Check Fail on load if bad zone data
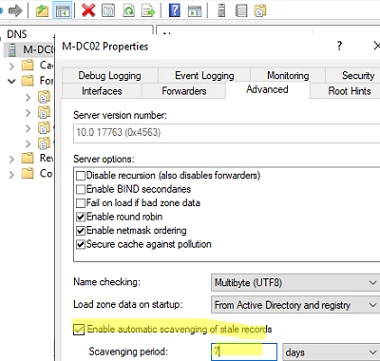 pyautogui.click(x=81, y=203)
